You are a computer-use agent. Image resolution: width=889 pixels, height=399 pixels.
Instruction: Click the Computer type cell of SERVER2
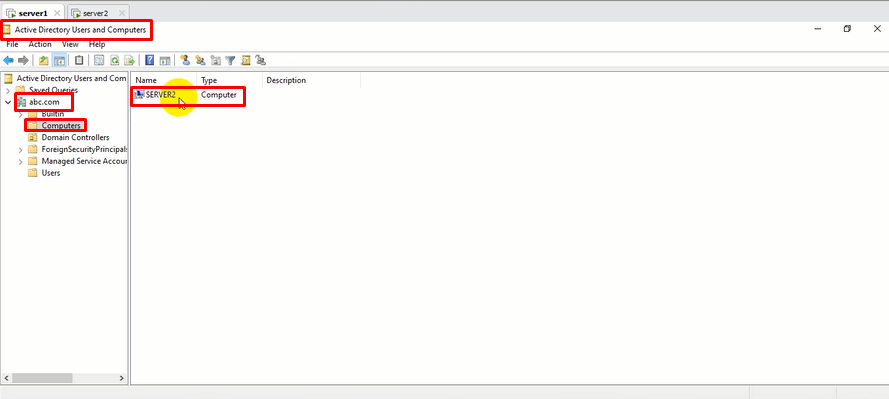point(219,95)
